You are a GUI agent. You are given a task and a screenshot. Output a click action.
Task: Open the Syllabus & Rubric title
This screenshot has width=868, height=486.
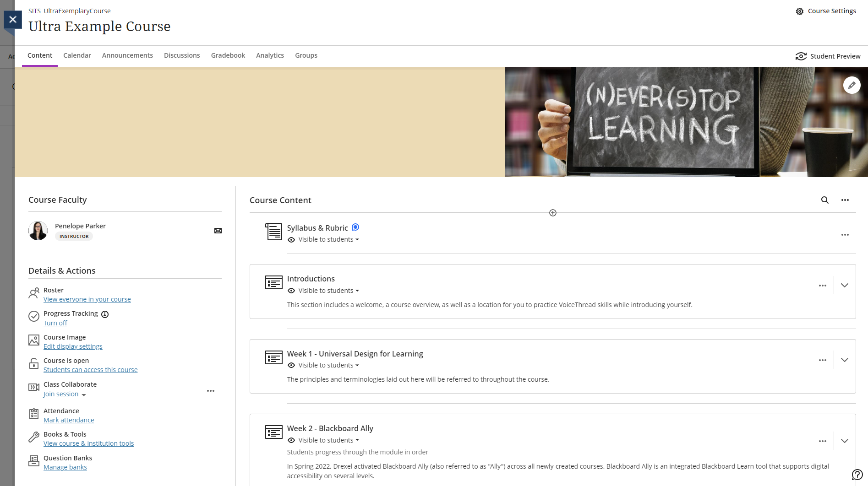tap(317, 228)
